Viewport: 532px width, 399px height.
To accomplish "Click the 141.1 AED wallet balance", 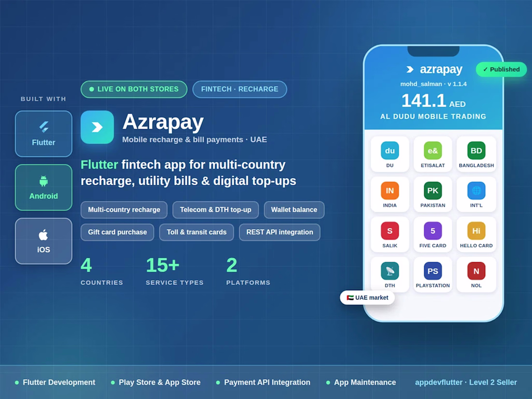I will point(433,101).
